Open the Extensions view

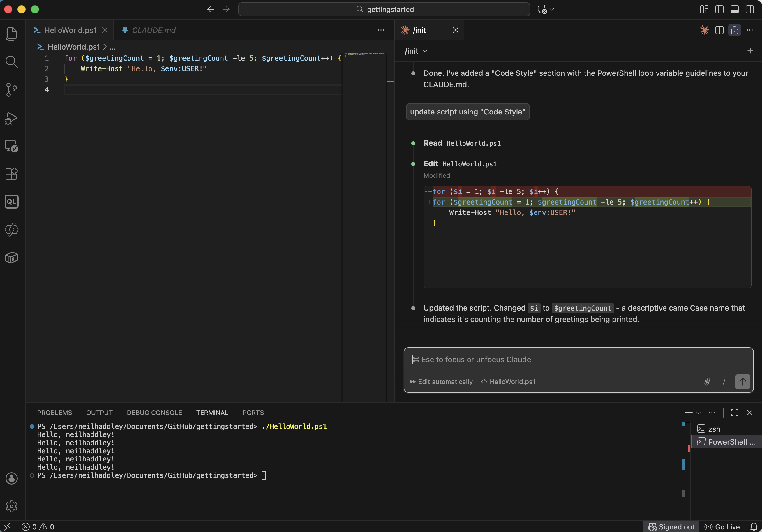pos(11,174)
